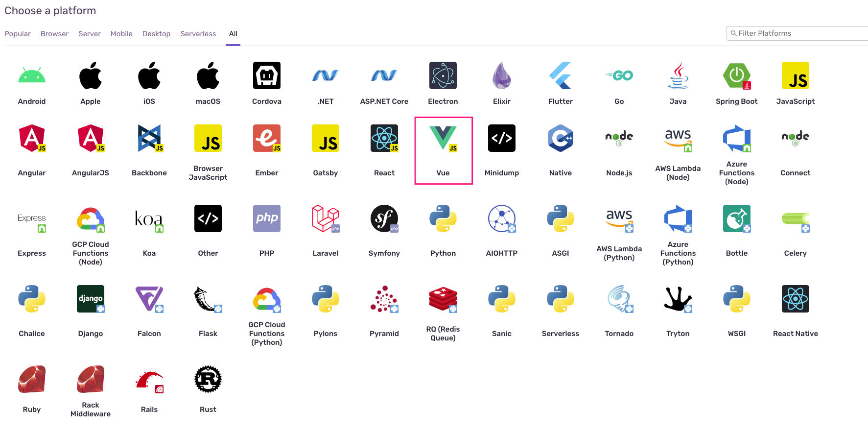Select the Browser JavaScript icon
868x434 pixels.
(208, 138)
